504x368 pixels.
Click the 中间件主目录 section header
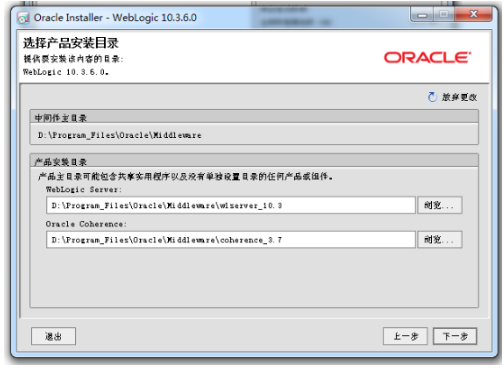click(61, 118)
